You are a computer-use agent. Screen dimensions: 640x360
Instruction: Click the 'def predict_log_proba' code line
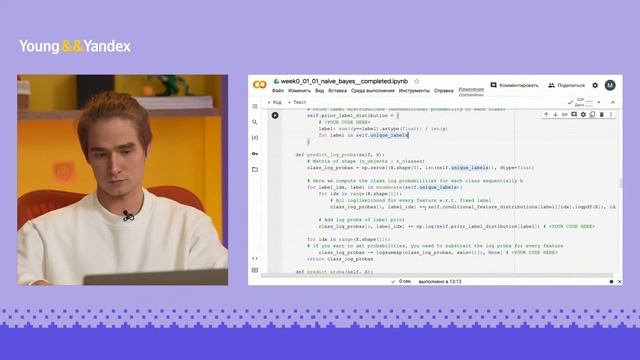[340, 155]
